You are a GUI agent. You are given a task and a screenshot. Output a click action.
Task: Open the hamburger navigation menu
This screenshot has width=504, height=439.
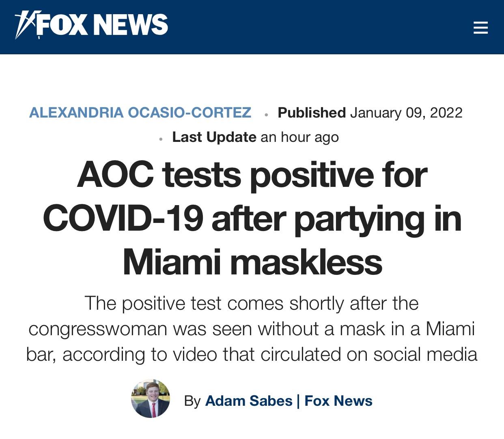click(480, 28)
